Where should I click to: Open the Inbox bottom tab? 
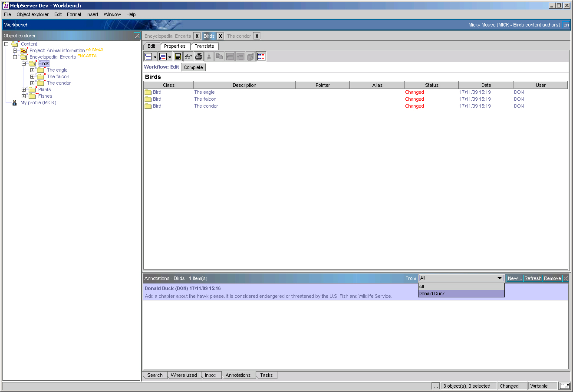[211, 375]
